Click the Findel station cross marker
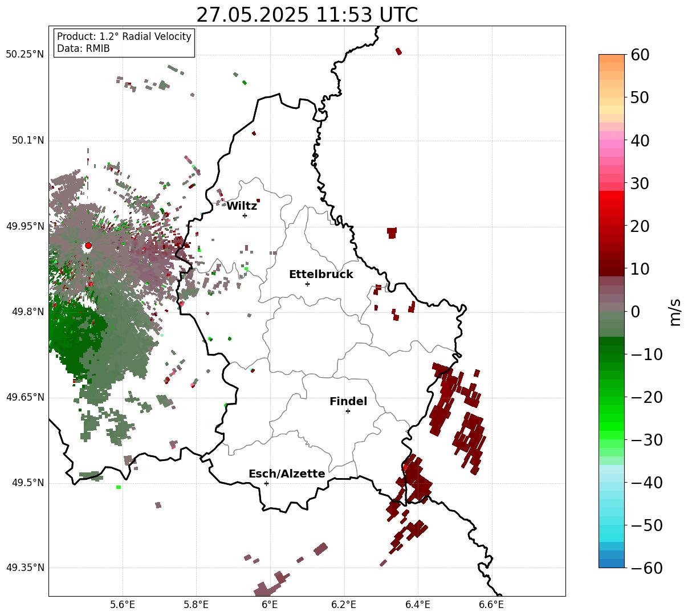Image resolution: width=688 pixels, height=616 pixels. [348, 411]
